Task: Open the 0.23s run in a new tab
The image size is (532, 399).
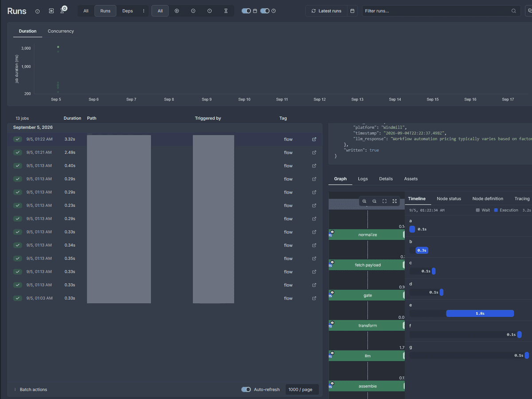Action: [314, 205]
